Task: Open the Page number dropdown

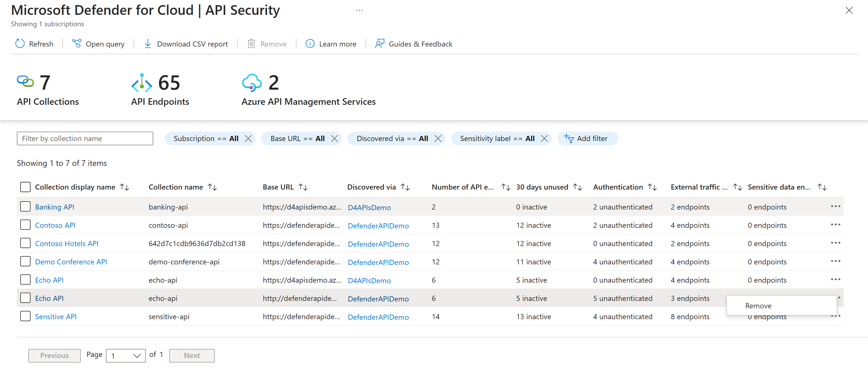Action: coord(126,355)
